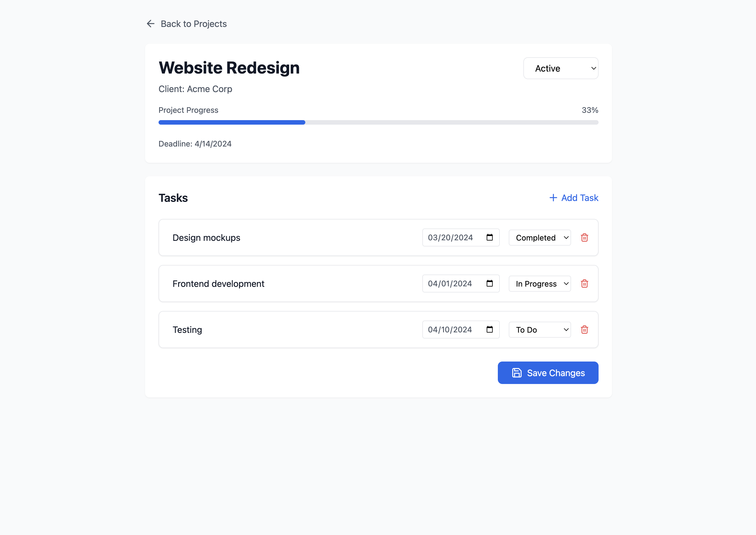Click the Add Task link
This screenshot has width=756, height=535.
[579, 198]
